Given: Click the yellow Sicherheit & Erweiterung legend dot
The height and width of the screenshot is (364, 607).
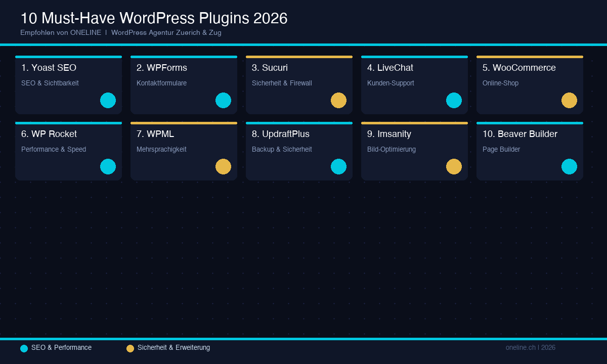Looking at the screenshot, I should 130,348.
